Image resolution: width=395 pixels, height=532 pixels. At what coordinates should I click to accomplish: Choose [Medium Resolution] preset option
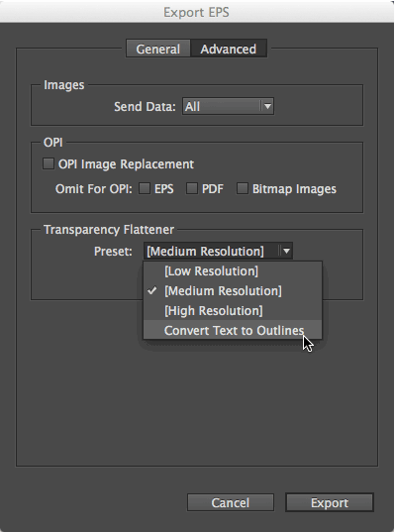click(x=233, y=291)
